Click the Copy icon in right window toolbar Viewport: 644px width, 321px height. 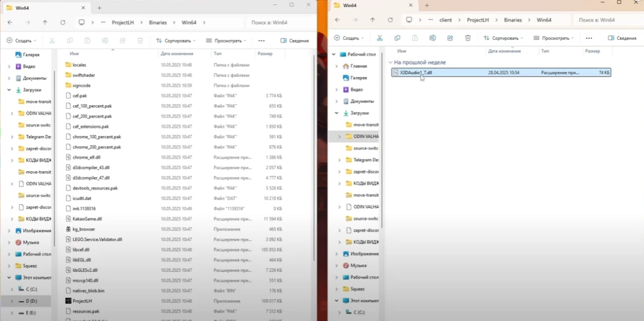[x=397, y=38]
